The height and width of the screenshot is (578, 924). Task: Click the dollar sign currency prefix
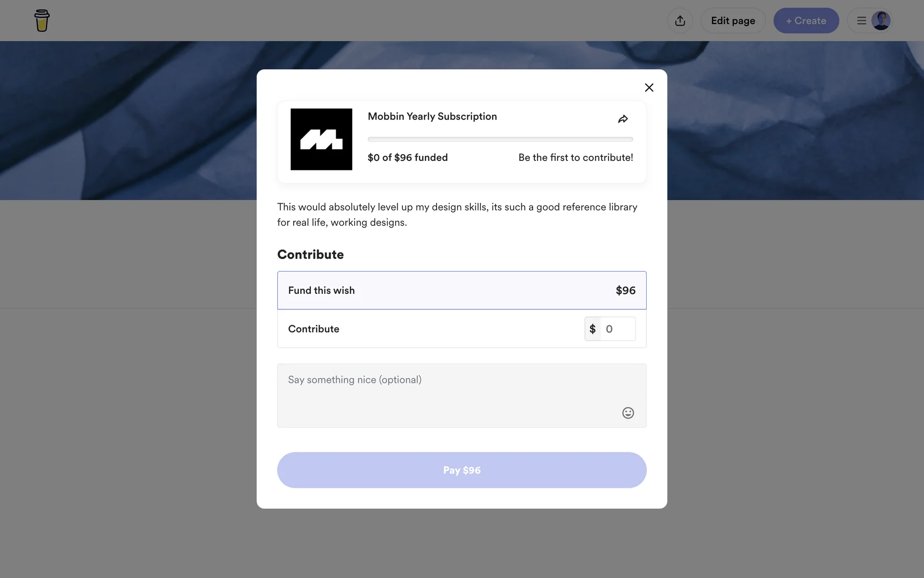click(x=592, y=329)
